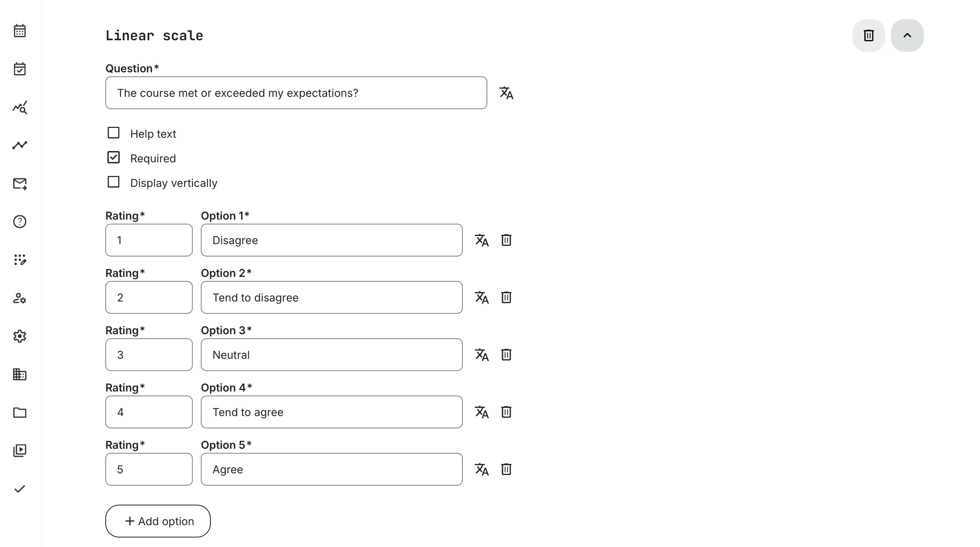Screen dimensions: 980x547
Task: Tick the Display vertically checkbox
Action: click(x=113, y=182)
